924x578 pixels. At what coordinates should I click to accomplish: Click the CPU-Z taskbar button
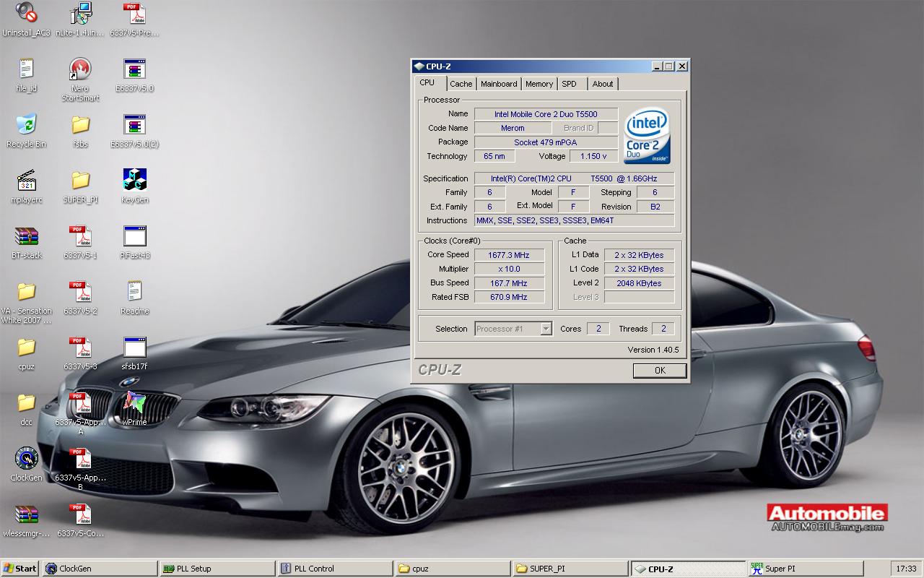click(688, 569)
